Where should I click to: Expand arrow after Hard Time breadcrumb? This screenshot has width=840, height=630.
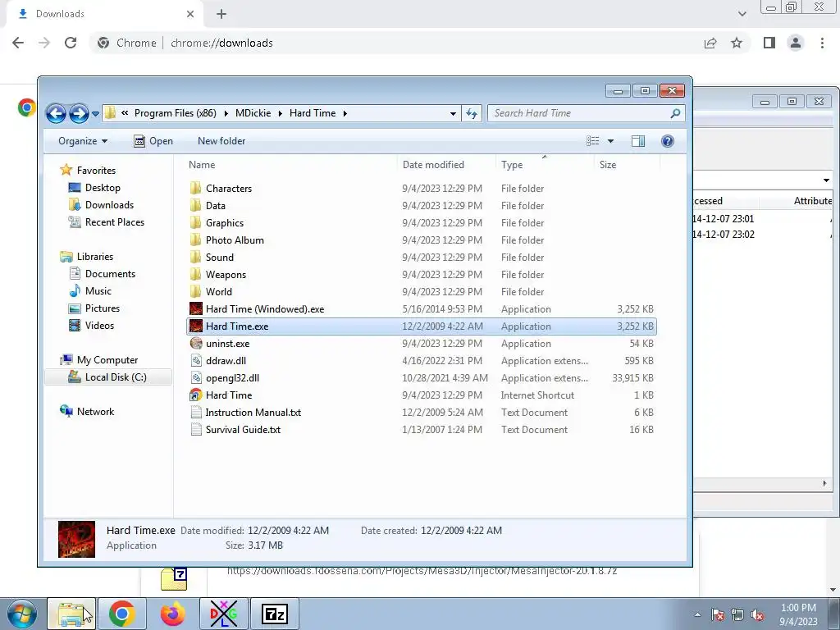(345, 113)
